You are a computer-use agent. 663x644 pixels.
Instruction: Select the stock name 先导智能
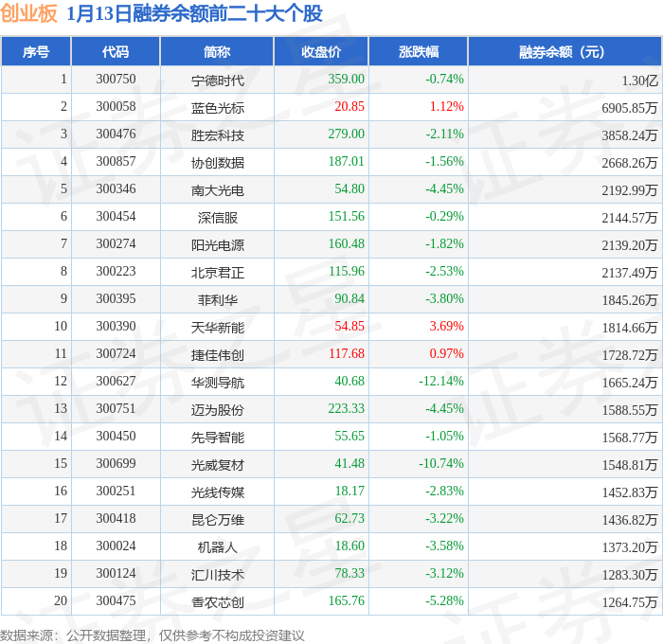[x=217, y=438]
